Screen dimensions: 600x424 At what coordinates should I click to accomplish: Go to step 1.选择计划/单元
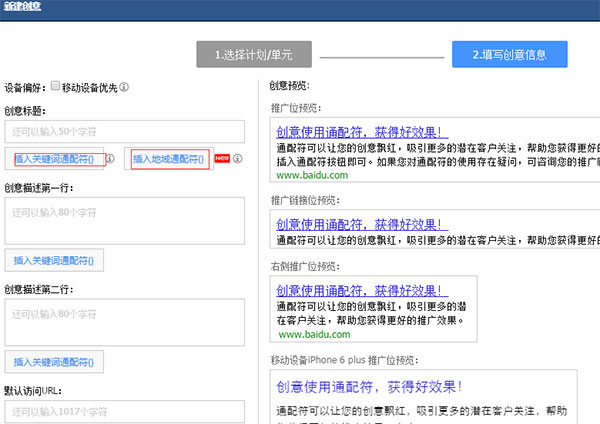coord(254,54)
